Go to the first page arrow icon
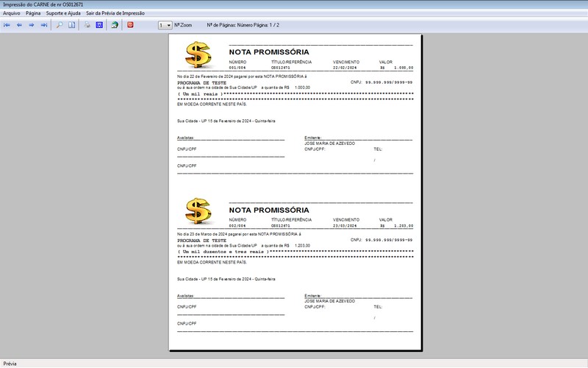Viewport: 588px width, 368px height. coord(7,25)
